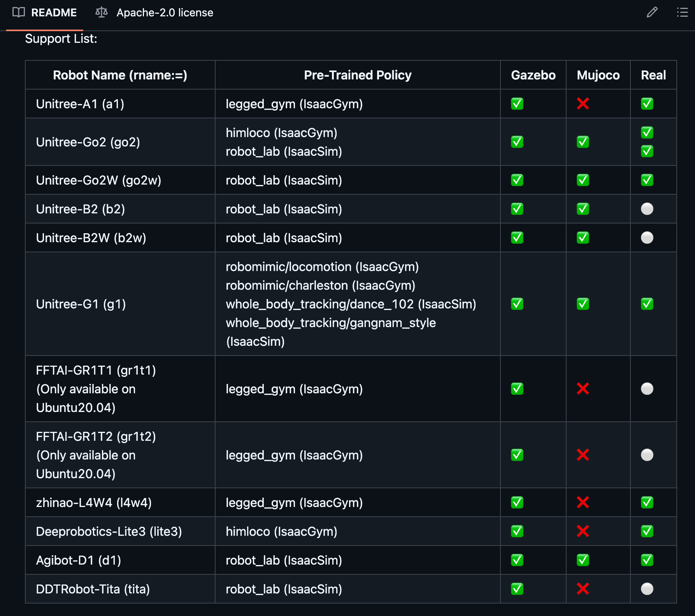Click the pencil edit file icon
This screenshot has width=695, height=616.
[652, 12]
